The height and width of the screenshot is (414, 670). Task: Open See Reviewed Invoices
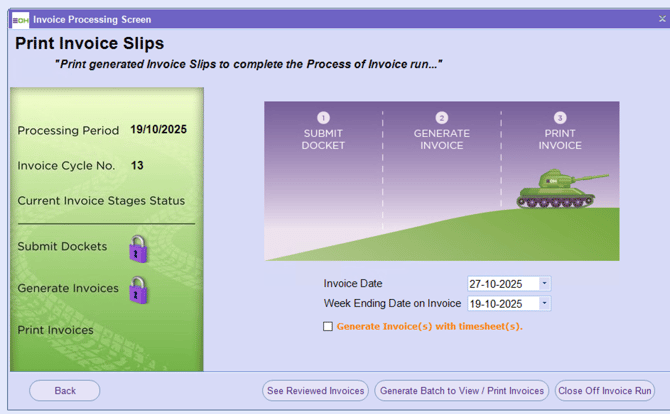pos(315,391)
